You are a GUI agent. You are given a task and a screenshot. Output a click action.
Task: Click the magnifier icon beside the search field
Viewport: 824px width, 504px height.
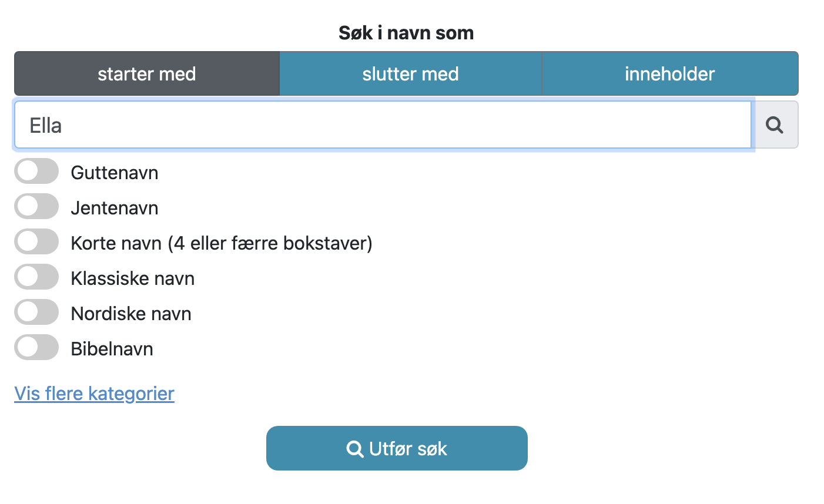tap(775, 125)
